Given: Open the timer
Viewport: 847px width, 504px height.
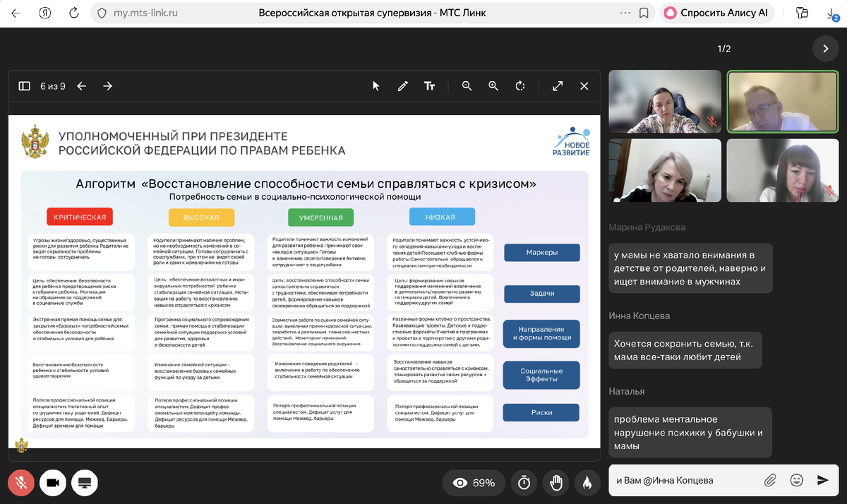Looking at the screenshot, I should tap(524, 483).
